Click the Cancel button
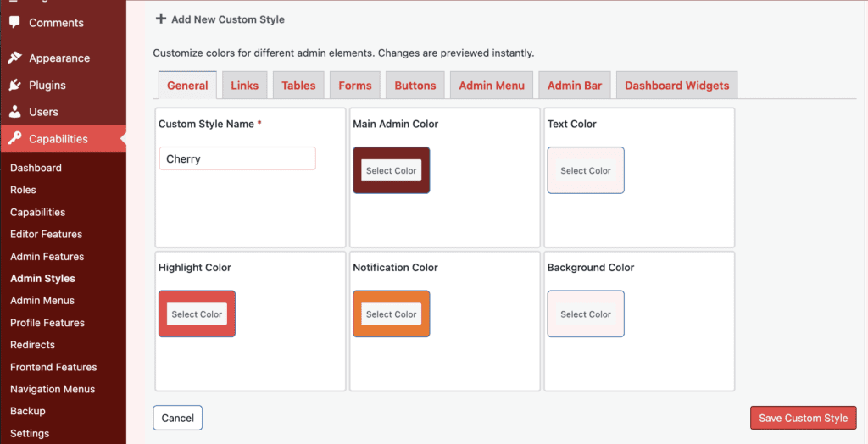Viewport: 868px width, 444px height. tap(177, 418)
